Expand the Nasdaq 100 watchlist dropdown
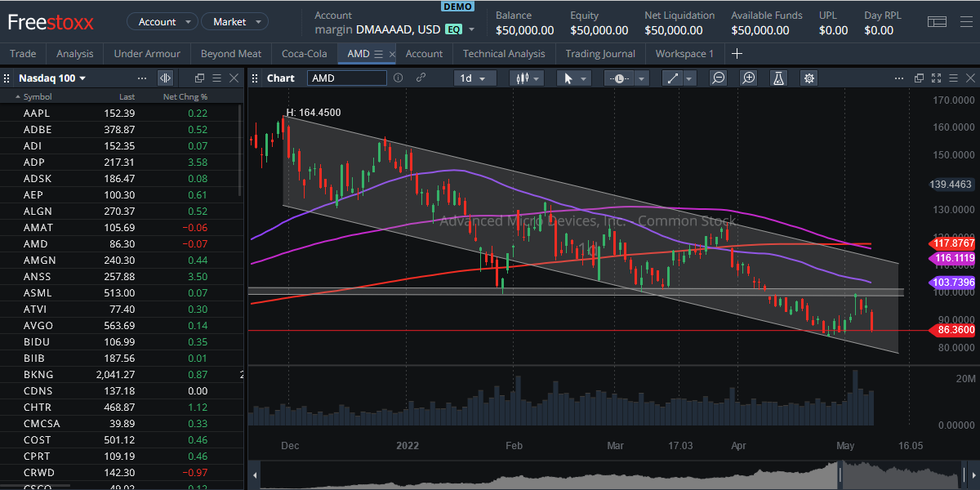Viewport: 980px width, 490px height. [82, 78]
